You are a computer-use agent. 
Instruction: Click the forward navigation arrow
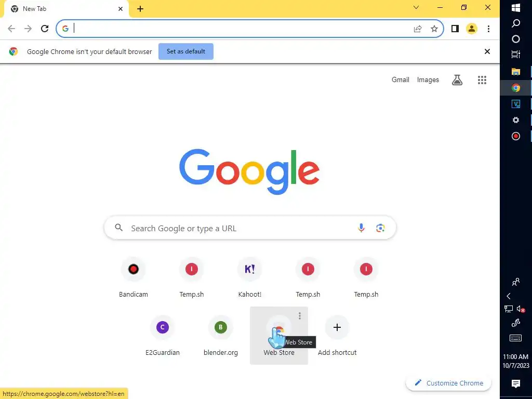click(x=28, y=29)
